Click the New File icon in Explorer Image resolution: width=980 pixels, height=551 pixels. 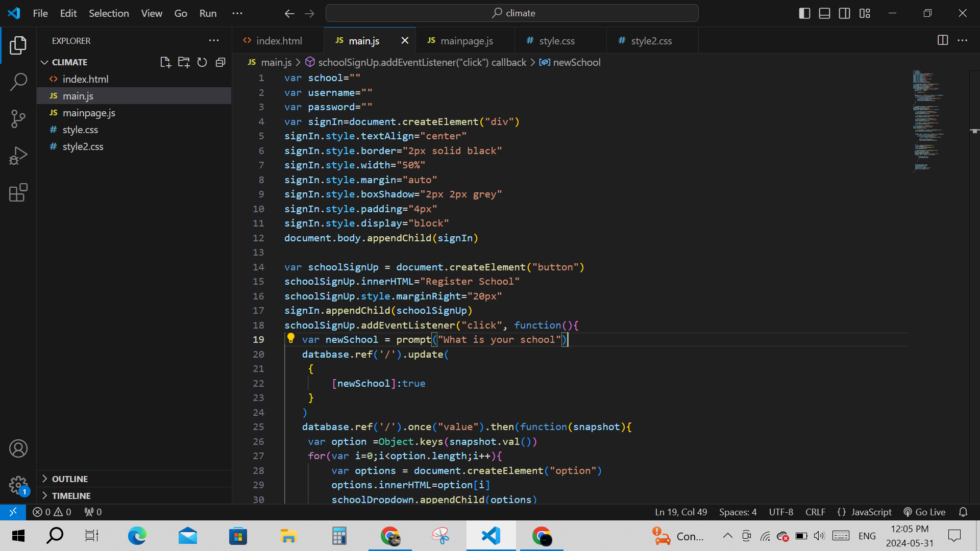click(165, 62)
